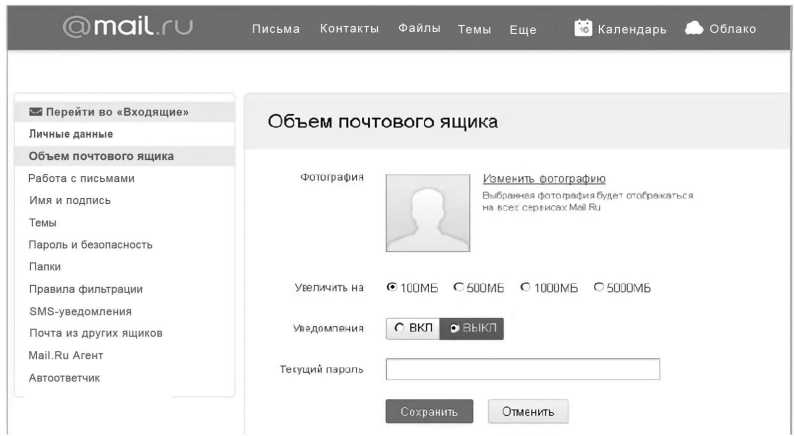Open Папки settings section
The width and height of the screenshot is (794, 436).
click(x=45, y=267)
